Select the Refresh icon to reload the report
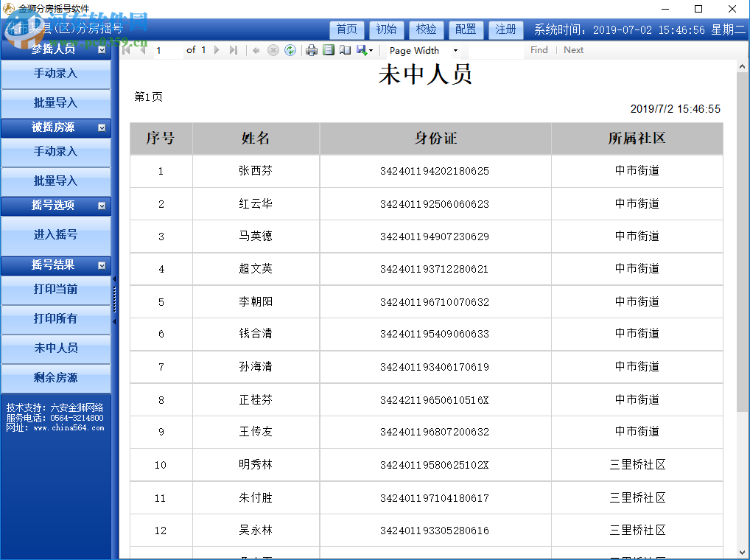 [x=290, y=50]
